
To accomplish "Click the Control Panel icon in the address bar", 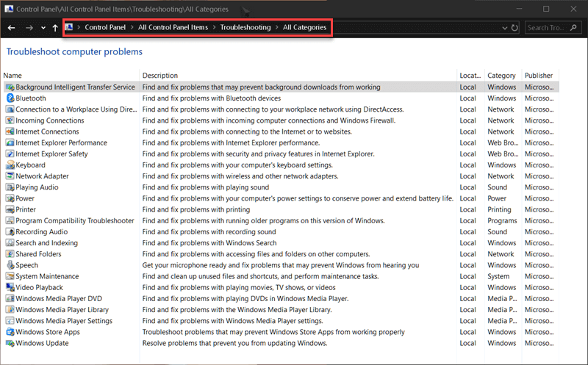I will click(69, 27).
